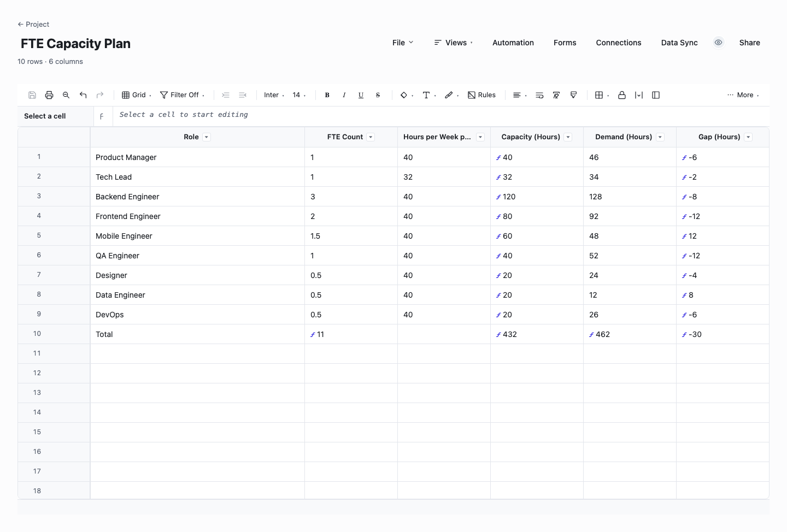Click the indent icon
Screen dimensions: 787x532
(x=226, y=95)
